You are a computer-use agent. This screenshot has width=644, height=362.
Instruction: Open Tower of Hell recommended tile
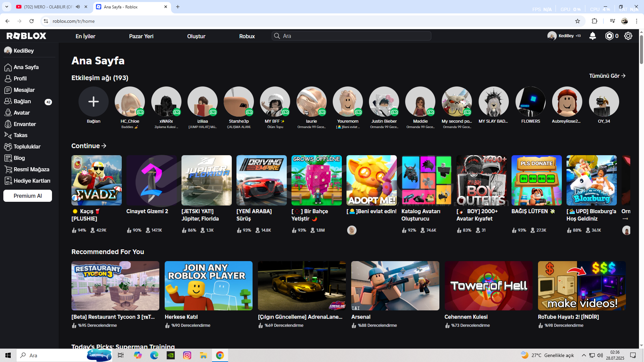point(488,286)
